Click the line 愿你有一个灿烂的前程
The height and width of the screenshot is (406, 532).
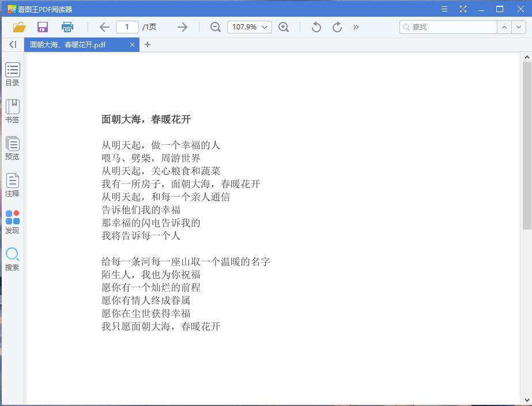150,288
